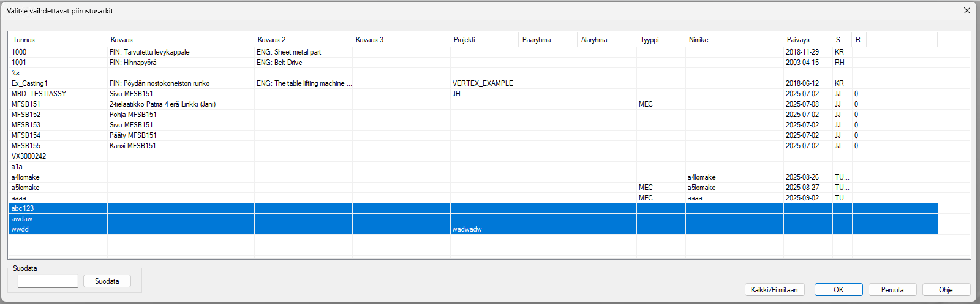Focus the Suodata filter text field
980x304 pixels.
coord(48,281)
